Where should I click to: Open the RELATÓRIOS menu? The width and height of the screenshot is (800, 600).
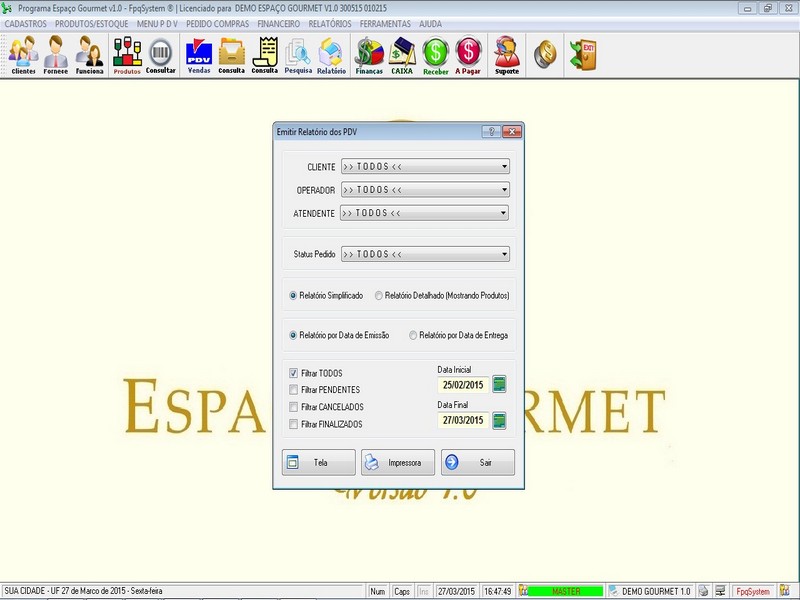click(330, 24)
